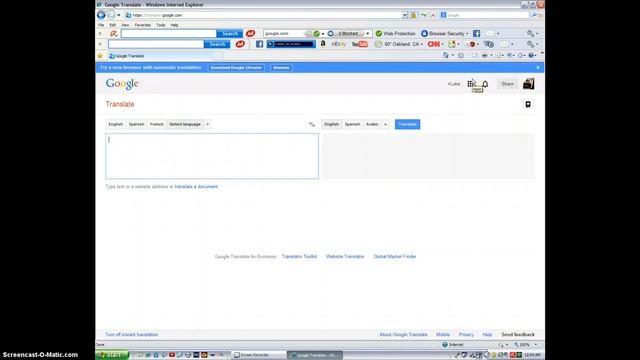Click the Google Translate taskbar button
The height and width of the screenshot is (360, 640).
(315, 355)
